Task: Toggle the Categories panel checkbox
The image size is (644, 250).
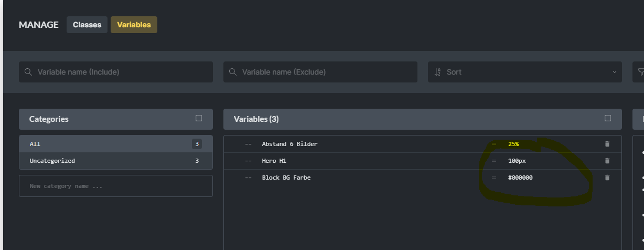Action: [x=199, y=118]
